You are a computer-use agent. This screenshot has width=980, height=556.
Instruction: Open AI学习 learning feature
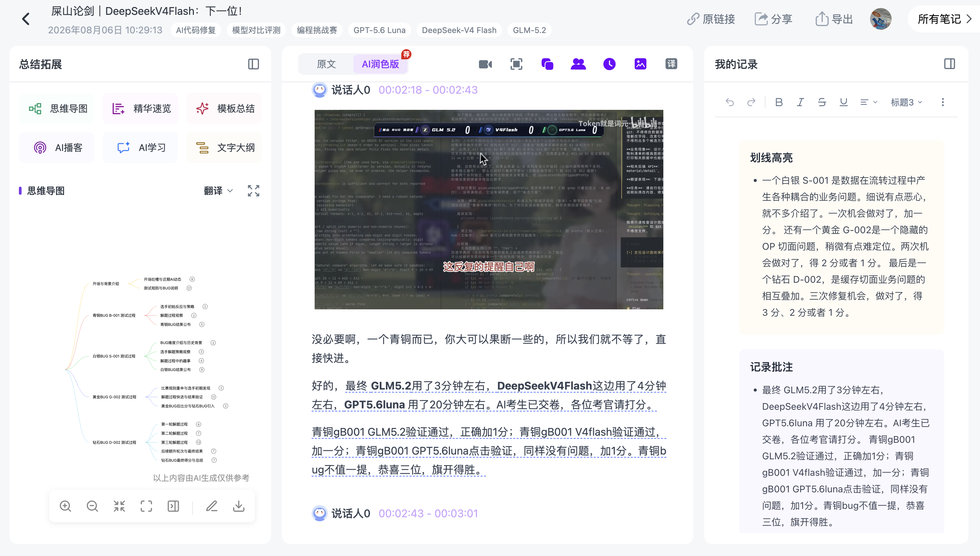click(x=140, y=147)
